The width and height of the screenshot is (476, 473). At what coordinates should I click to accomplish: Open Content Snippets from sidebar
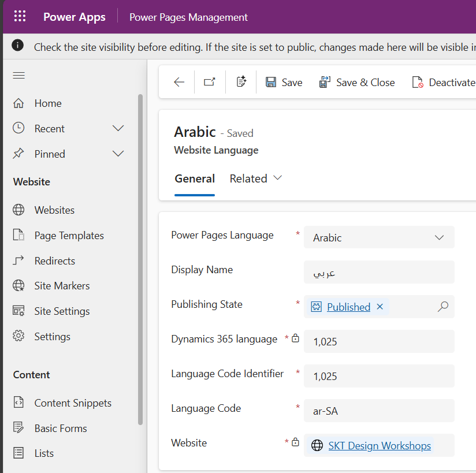(x=73, y=403)
